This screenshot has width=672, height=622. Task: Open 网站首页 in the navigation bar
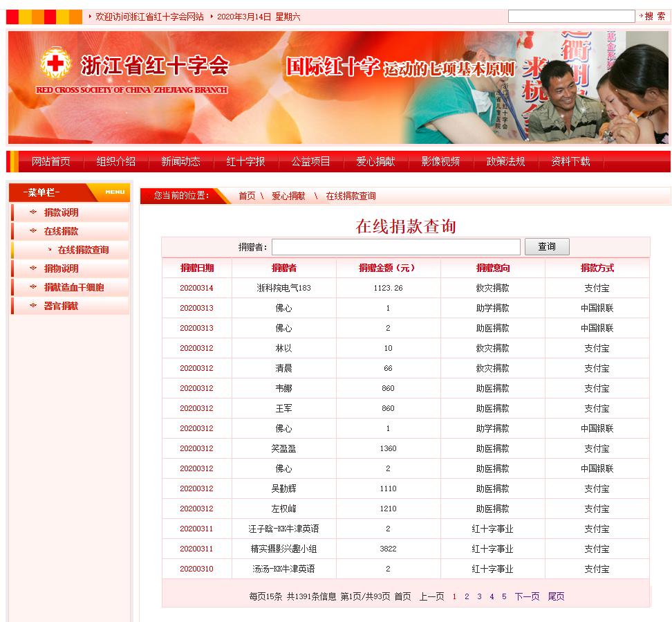pos(51,161)
